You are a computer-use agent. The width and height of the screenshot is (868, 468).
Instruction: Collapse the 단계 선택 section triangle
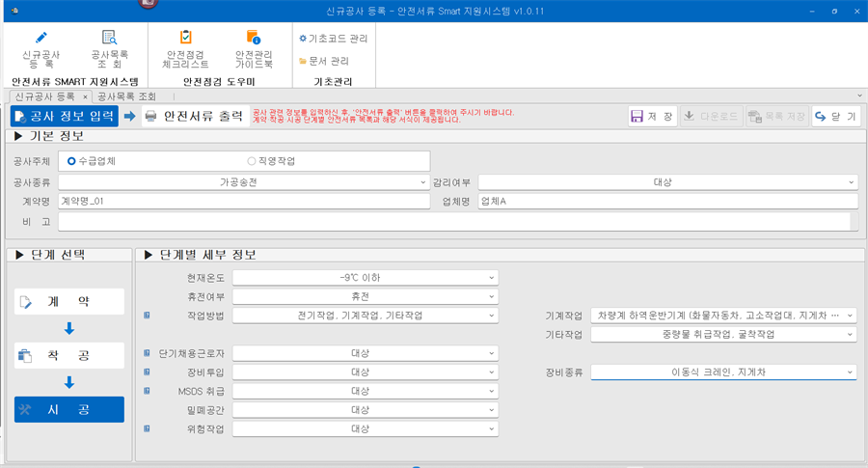(x=19, y=255)
